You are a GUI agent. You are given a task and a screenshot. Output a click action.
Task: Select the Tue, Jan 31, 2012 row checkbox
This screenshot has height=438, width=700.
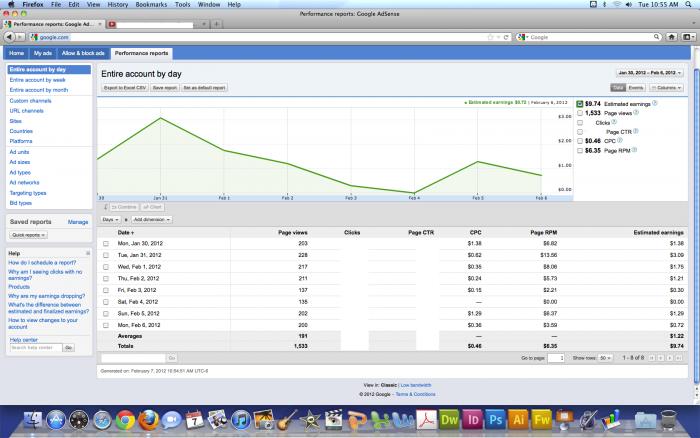coord(106,255)
